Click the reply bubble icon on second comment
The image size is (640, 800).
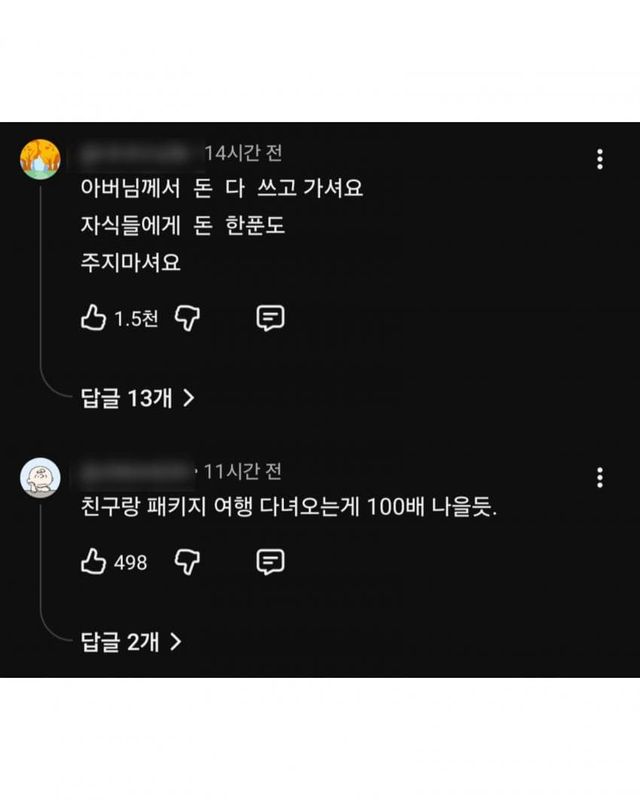tap(268, 563)
